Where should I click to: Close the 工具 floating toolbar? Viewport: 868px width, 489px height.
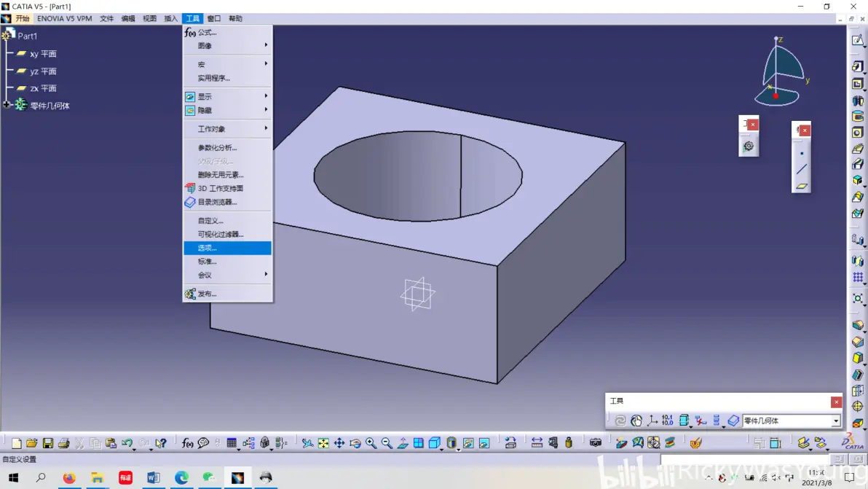836,402
